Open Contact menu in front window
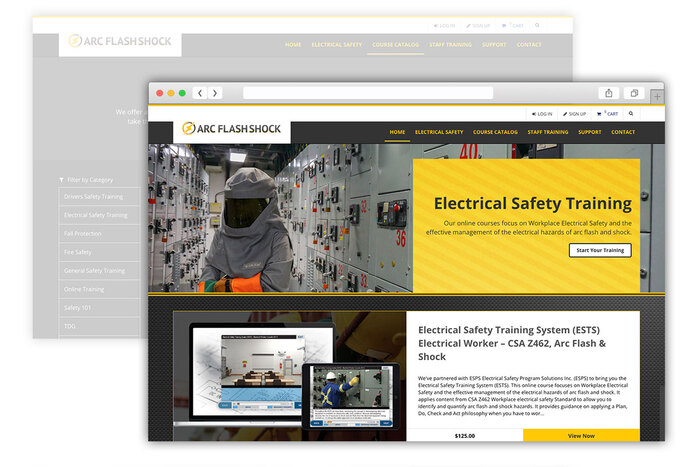Viewport: 700px width, 467px height. (x=623, y=132)
